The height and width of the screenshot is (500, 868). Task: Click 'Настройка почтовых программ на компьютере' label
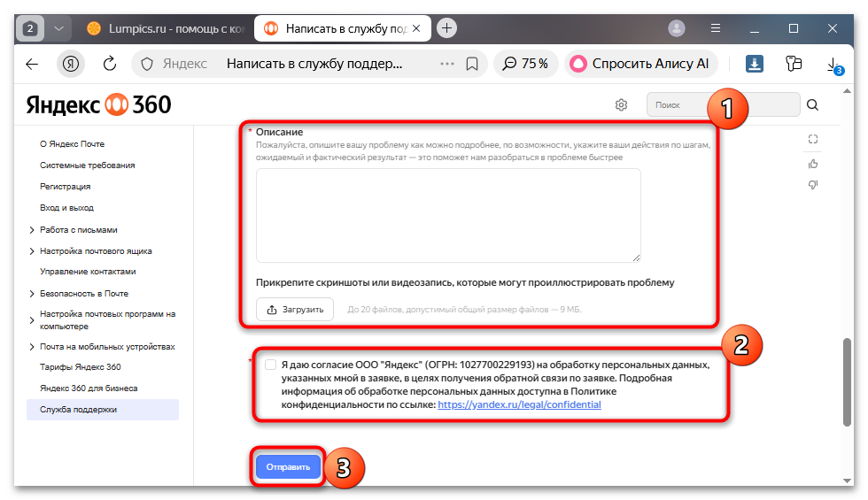107,320
